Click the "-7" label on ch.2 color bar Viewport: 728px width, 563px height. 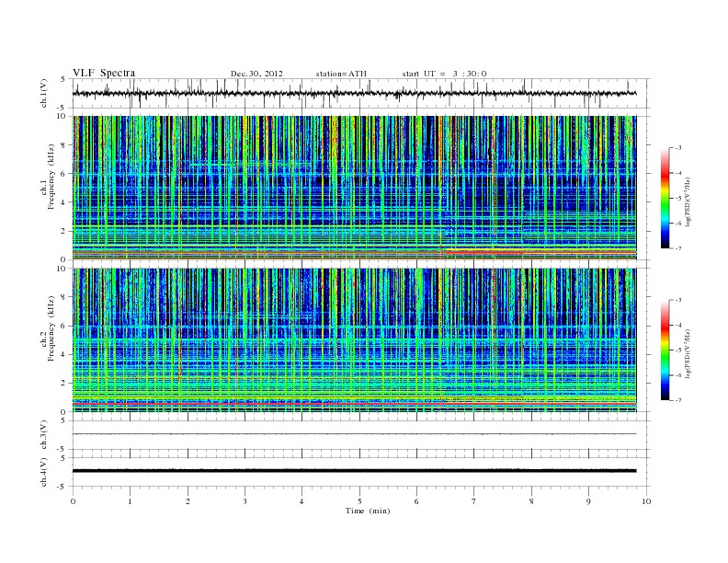point(678,400)
